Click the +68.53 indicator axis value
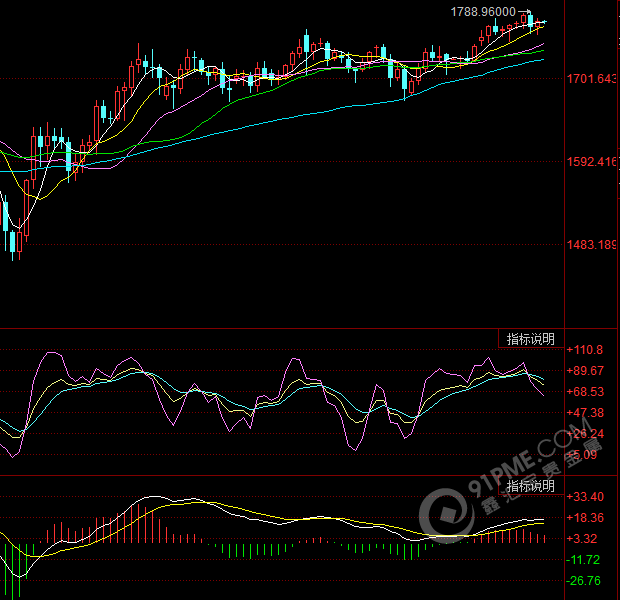Viewport: 620px width, 600px height. point(584,392)
